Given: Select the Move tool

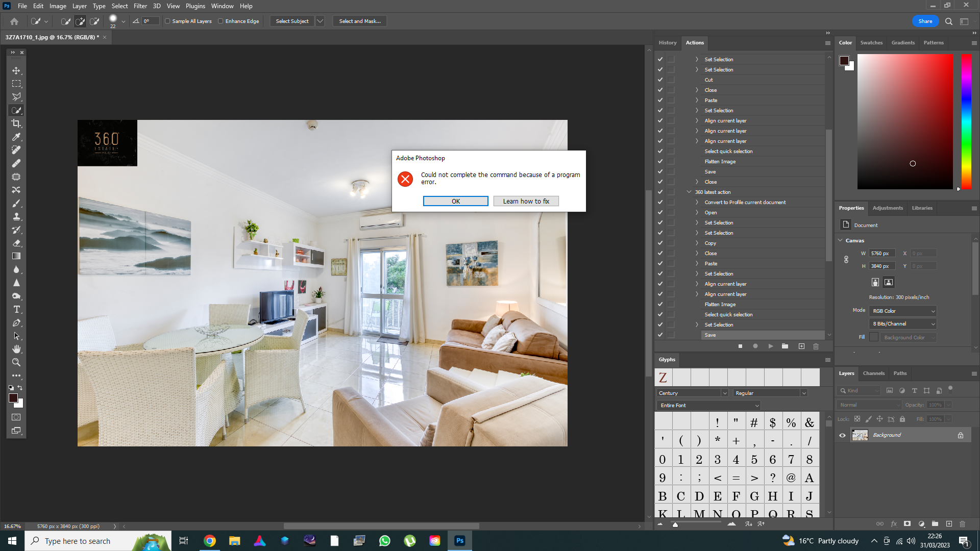Looking at the screenshot, I should point(16,70).
